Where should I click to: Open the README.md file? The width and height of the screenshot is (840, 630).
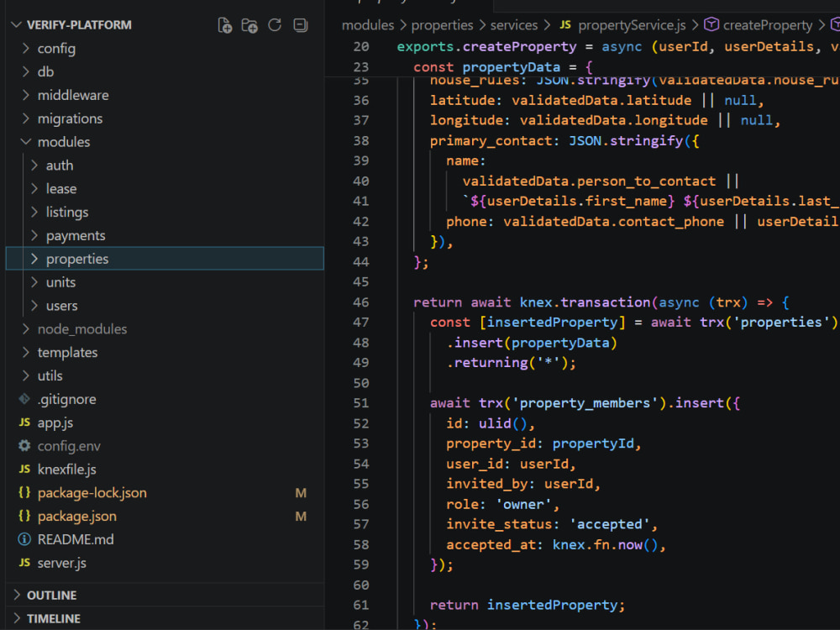tap(76, 539)
